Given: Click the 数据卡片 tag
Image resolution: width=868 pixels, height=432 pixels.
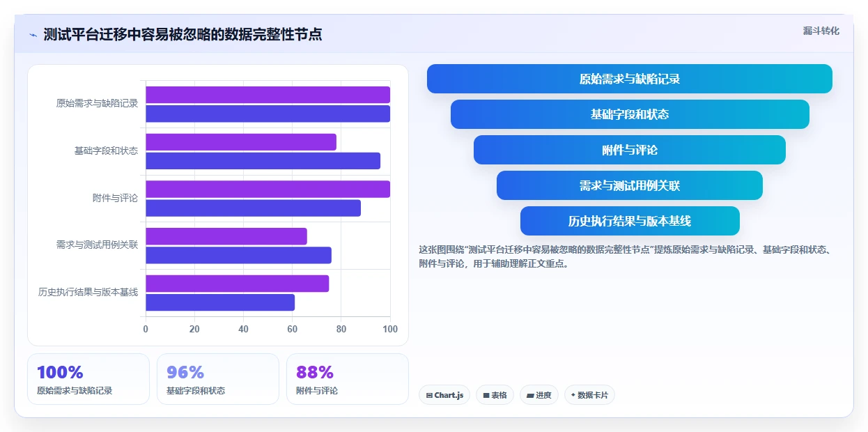Looking at the screenshot, I should point(589,395).
